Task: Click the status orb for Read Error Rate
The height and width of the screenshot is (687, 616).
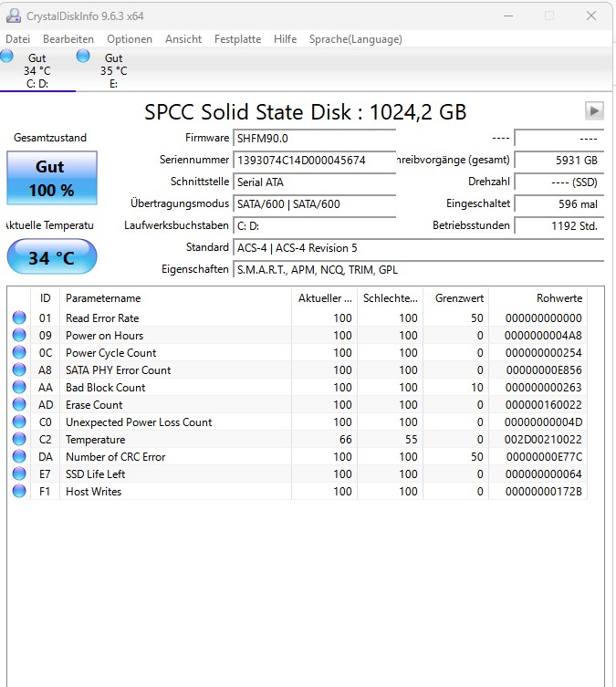Action: coord(19,318)
